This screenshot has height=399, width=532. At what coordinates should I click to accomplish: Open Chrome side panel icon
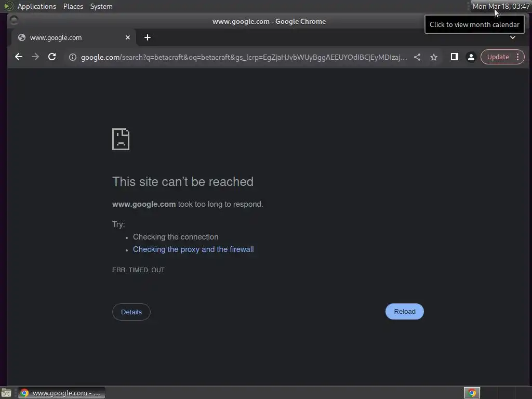click(454, 57)
